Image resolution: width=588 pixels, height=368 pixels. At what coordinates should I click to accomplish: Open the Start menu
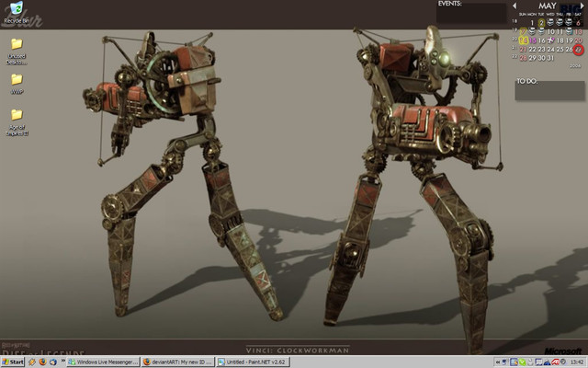pos(13,362)
